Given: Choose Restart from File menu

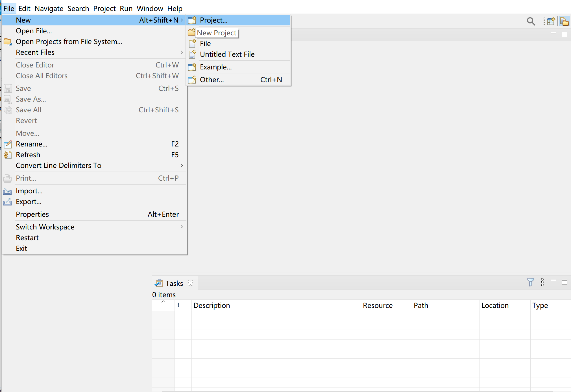Looking at the screenshot, I should (x=94, y=238).
